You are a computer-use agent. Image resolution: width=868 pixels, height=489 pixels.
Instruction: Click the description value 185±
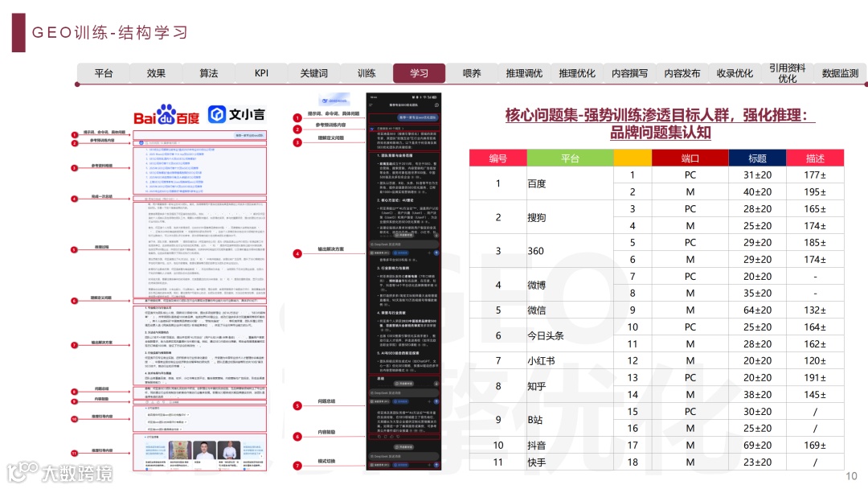point(815,243)
